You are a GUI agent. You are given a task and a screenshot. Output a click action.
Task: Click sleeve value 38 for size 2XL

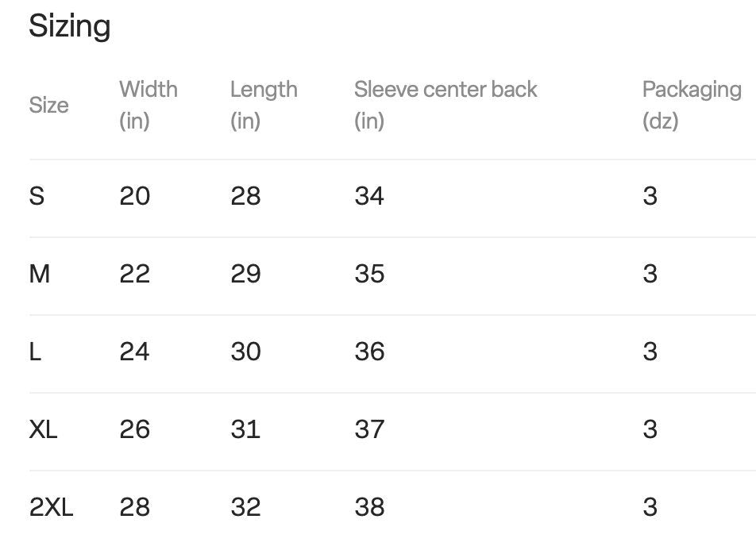[369, 507]
